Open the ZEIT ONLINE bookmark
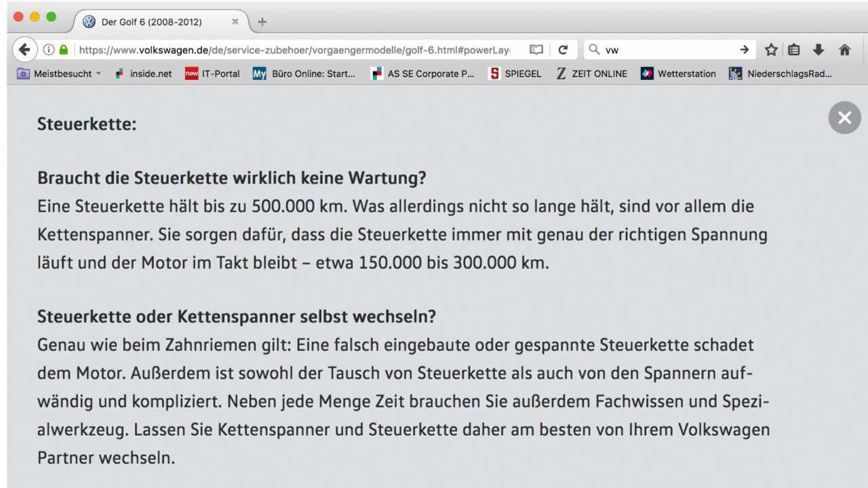 tap(591, 74)
